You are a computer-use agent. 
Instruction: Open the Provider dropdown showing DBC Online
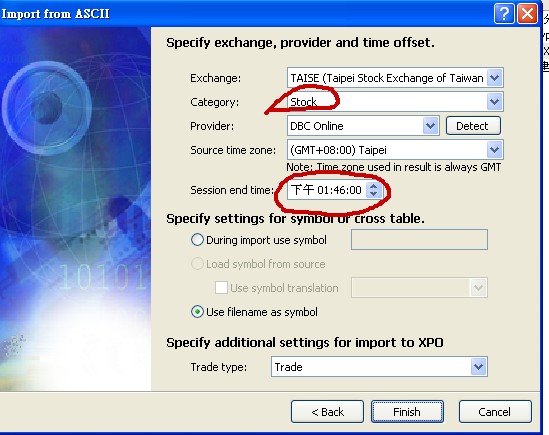pos(430,126)
